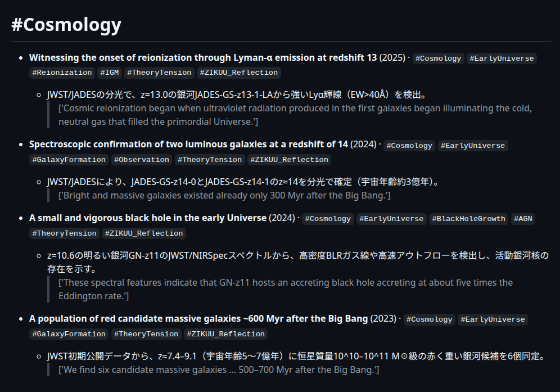Click #Cosmology tag beside the Lyman-α paper

tap(439, 58)
